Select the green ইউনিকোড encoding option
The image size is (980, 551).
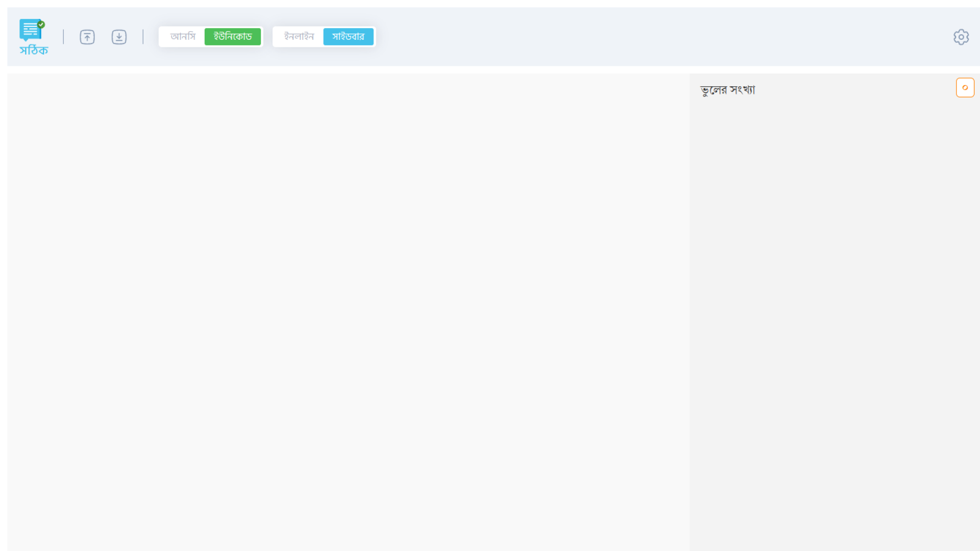coord(232,37)
